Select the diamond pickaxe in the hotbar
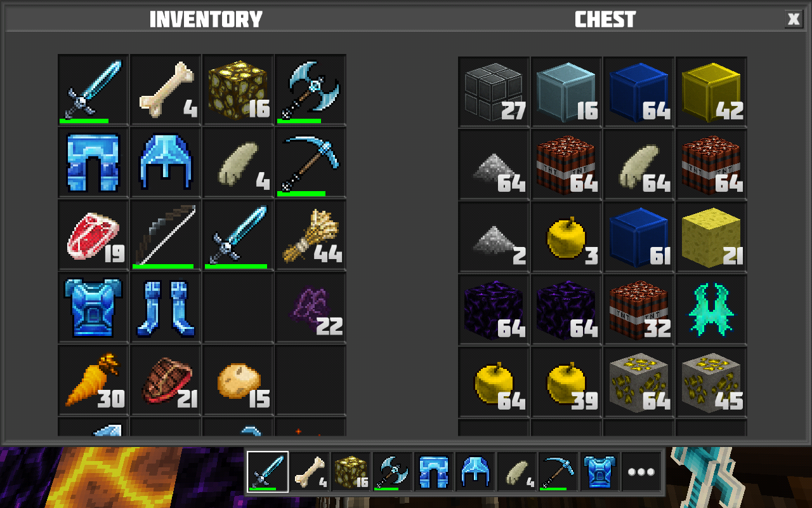This screenshot has height=508, width=812. click(558, 472)
